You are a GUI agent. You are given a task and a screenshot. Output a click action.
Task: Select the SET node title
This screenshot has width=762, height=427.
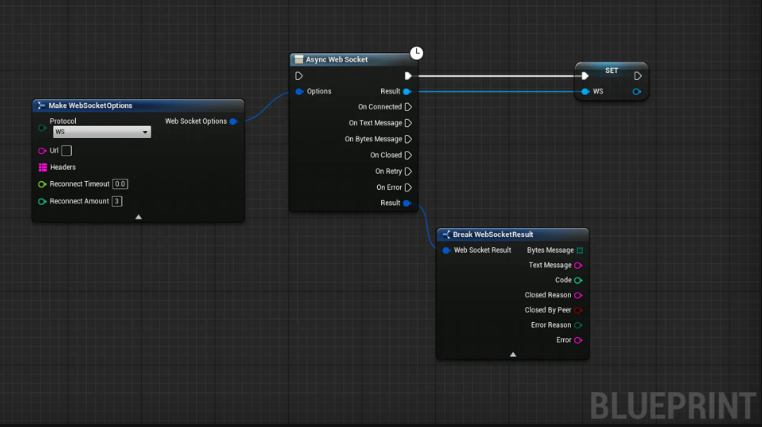[611, 70]
